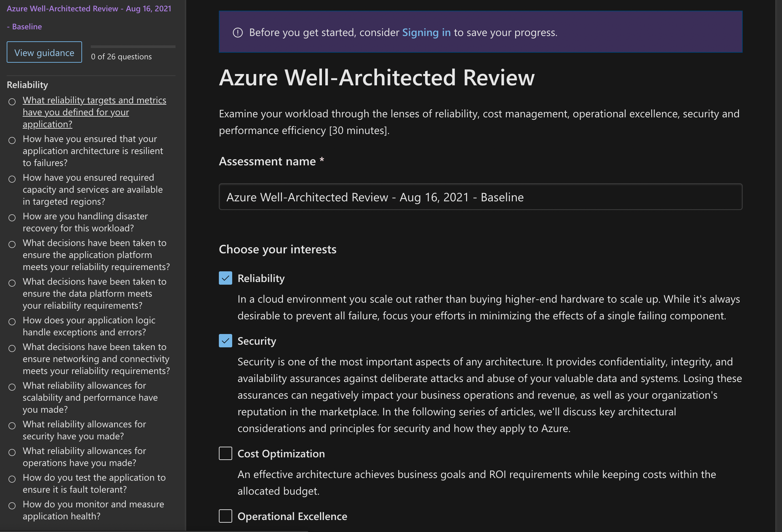Open the application exceptions and errors question
Screen dimensions: 782x532
tap(89, 326)
